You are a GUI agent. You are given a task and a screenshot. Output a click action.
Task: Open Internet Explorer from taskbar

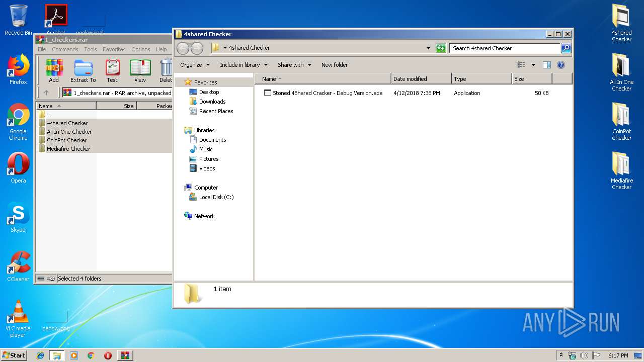tap(40, 355)
